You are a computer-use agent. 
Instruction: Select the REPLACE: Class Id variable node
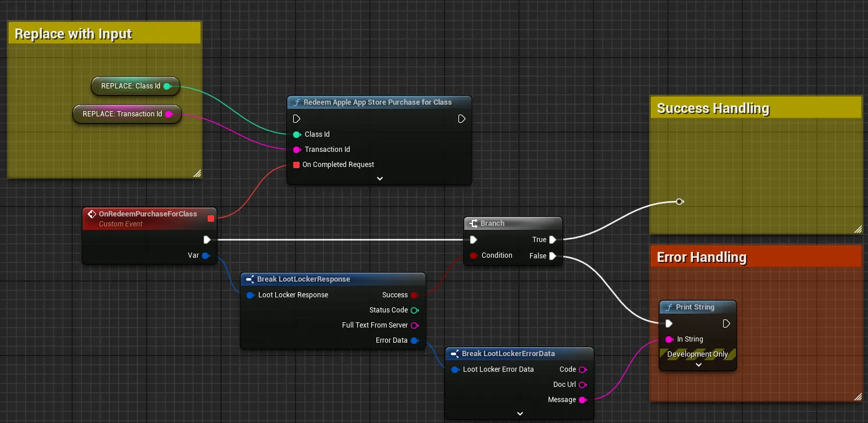point(135,86)
